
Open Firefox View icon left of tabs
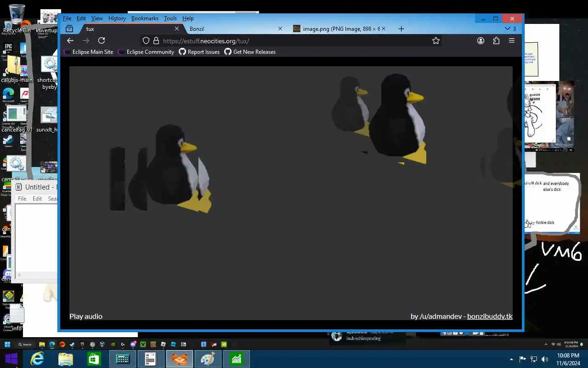click(x=69, y=29)
